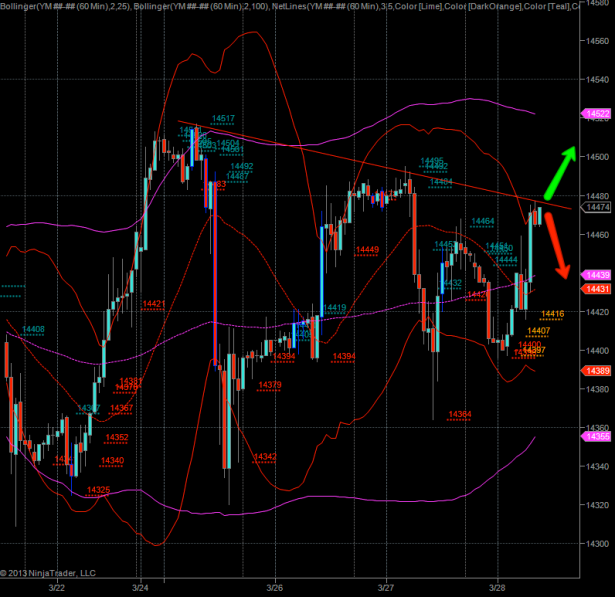Click the NinjaTrader copyright text
Screen dimensions: 615x597
click(51, 573)
